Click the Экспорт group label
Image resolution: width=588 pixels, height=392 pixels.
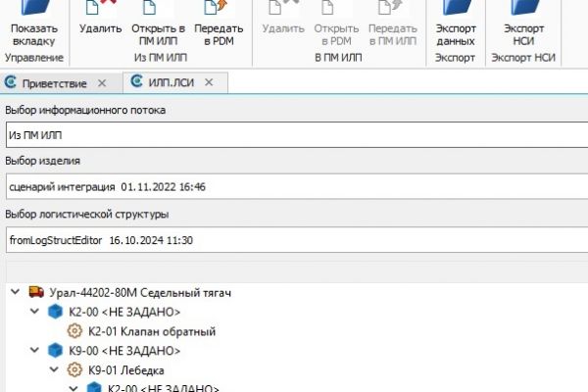pos(456,58)
